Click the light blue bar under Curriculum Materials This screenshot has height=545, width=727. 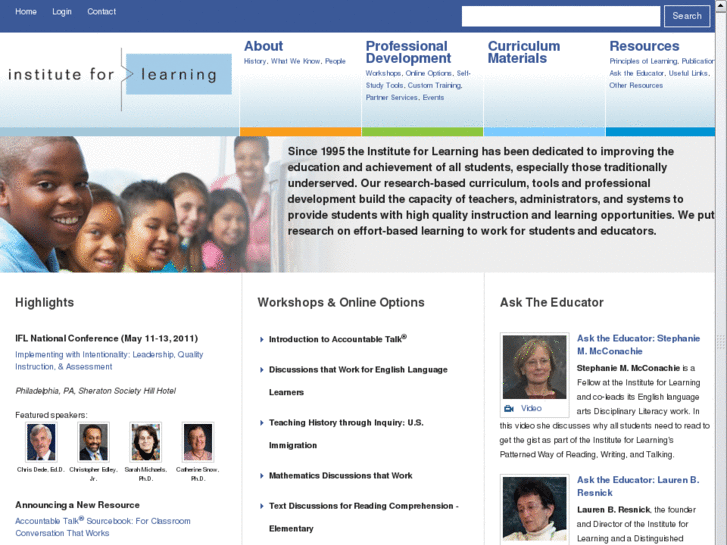(544, 132)
